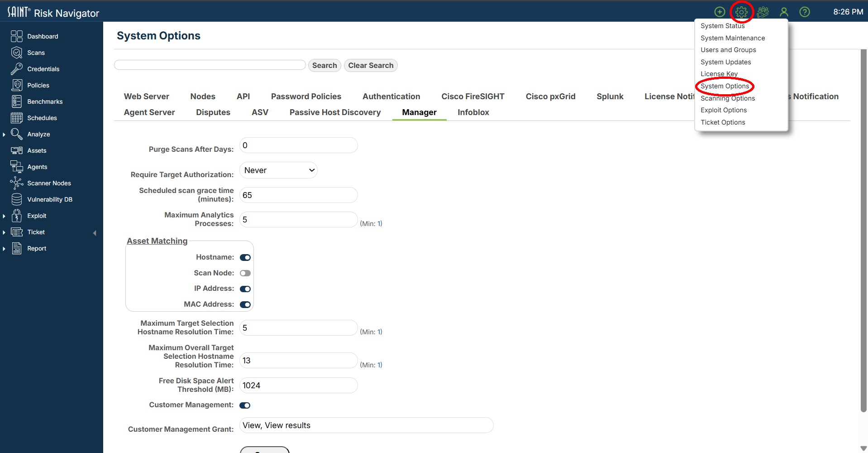Click Customer Management Grant field
The image size is (868, 453).
367,425
